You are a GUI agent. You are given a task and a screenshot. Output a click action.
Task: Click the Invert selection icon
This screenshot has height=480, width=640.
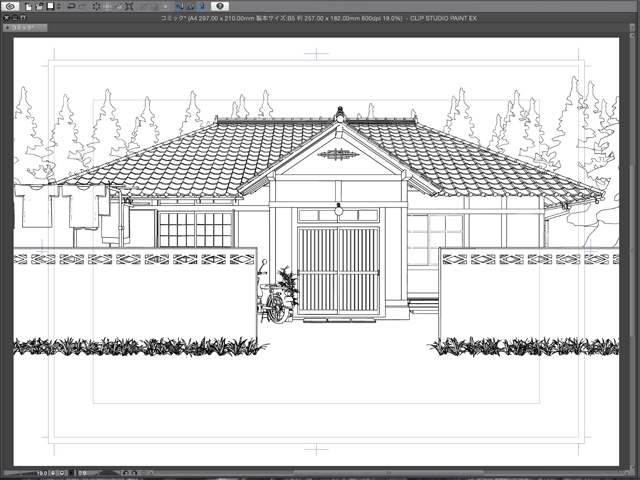tap(154, 7)
